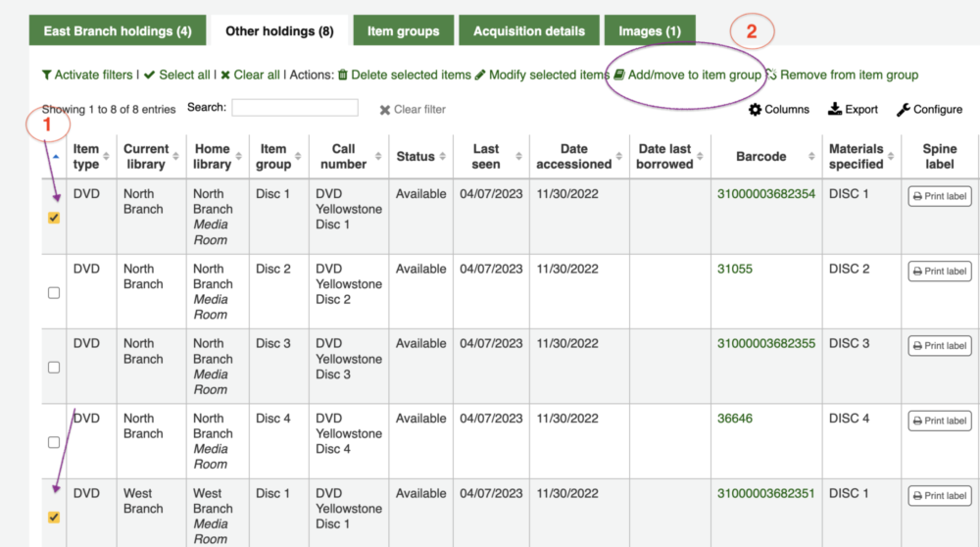Switch to East Branch holdings tab
This screenshot has width=980, height=547.
118,30
